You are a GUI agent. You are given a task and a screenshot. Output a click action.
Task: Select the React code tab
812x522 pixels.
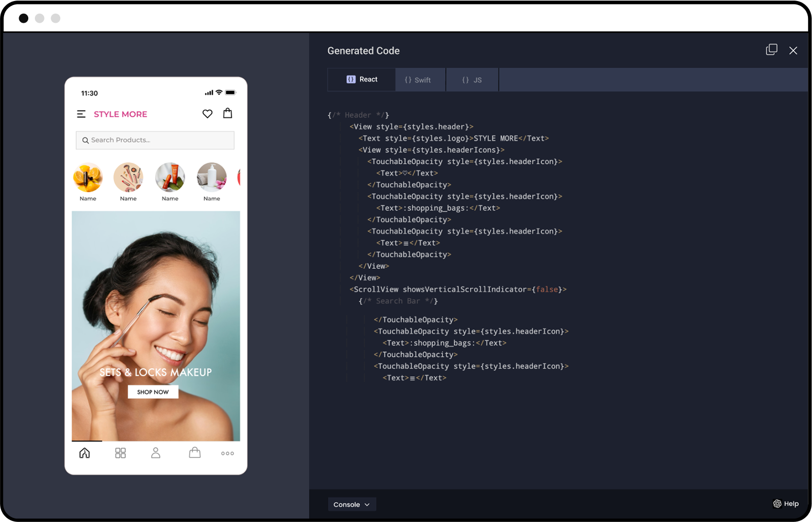coord(361,79)
